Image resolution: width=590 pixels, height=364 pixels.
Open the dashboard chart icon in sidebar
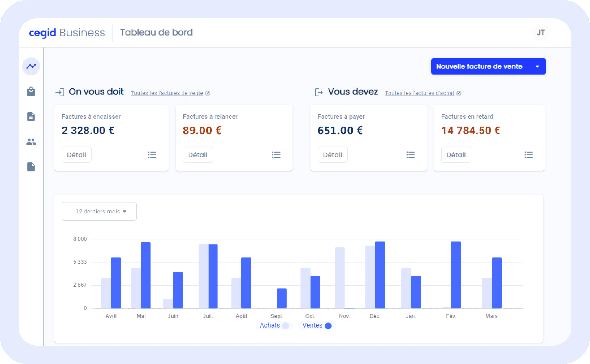tap(31, 66)
